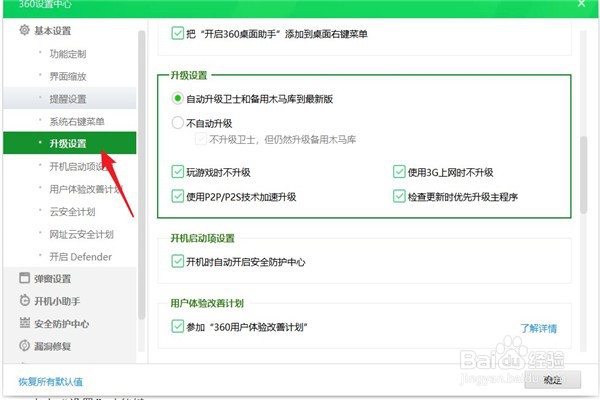Image resolution: width=600 pixels, height=400 pixels.
Task: Click the green 用户体验改善计划 section heading
Action: pyautogui.click(x=207, y=303)
